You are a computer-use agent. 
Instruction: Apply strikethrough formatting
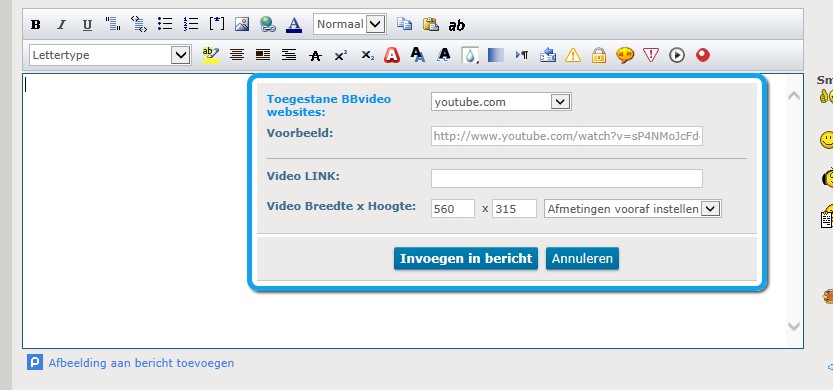tap(315, 56)
